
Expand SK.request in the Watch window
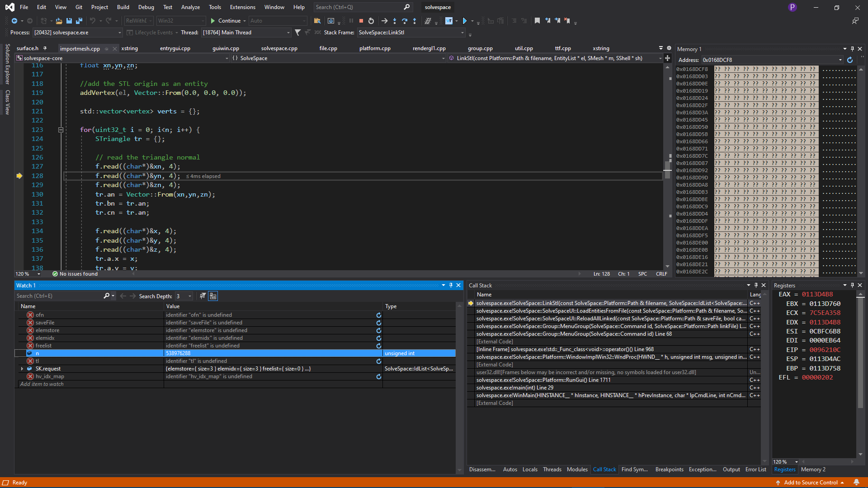tap(23, 368)
